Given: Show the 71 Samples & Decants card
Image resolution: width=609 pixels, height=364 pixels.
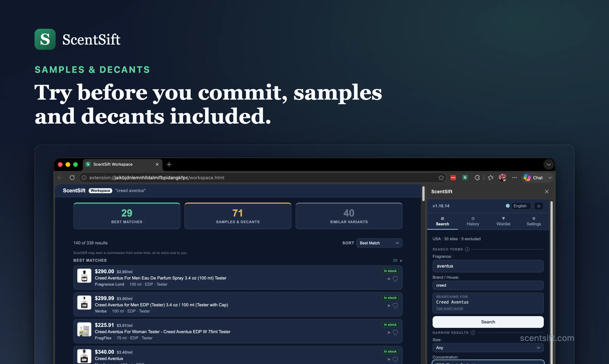Looking at the screenshot, I should pyautogui.click(x=238, y=216).
